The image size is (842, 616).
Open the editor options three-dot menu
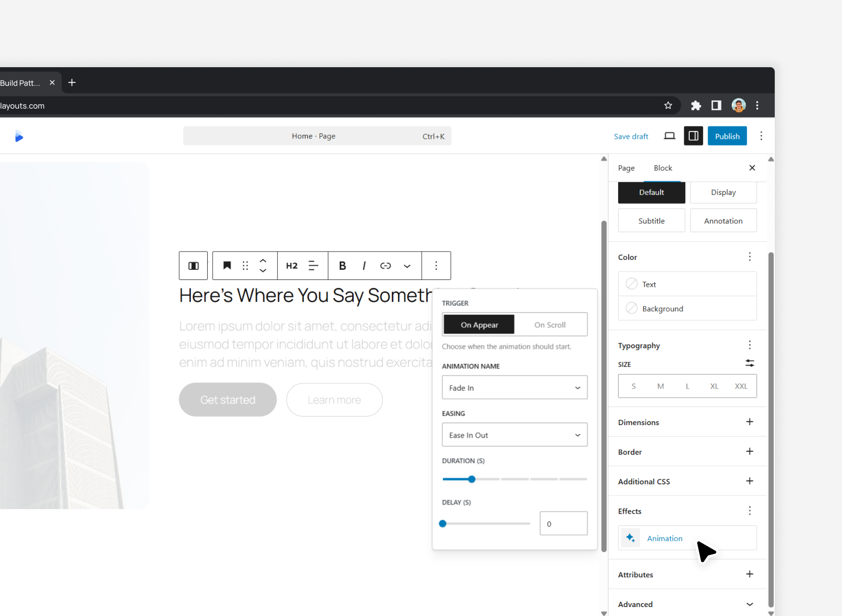761,136
